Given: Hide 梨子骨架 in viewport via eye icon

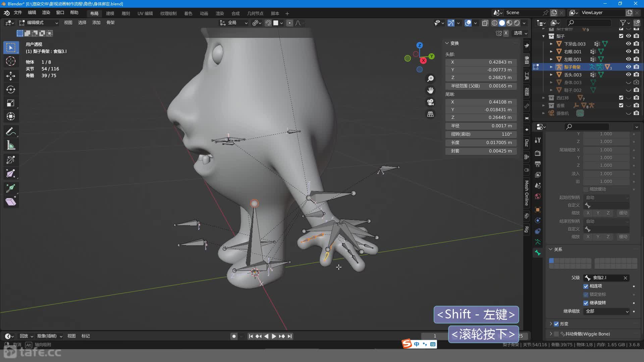Looking at the screenshot, I should (x=629, y=67).
